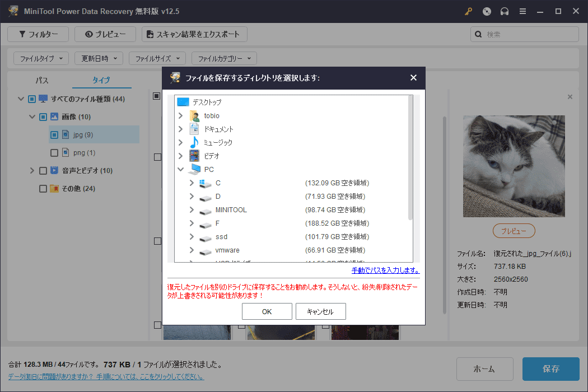Select the ssd free space text (101.79 GB 空き領域)
Viewport: 588px width, 392px height.
[x=337, y=237]
